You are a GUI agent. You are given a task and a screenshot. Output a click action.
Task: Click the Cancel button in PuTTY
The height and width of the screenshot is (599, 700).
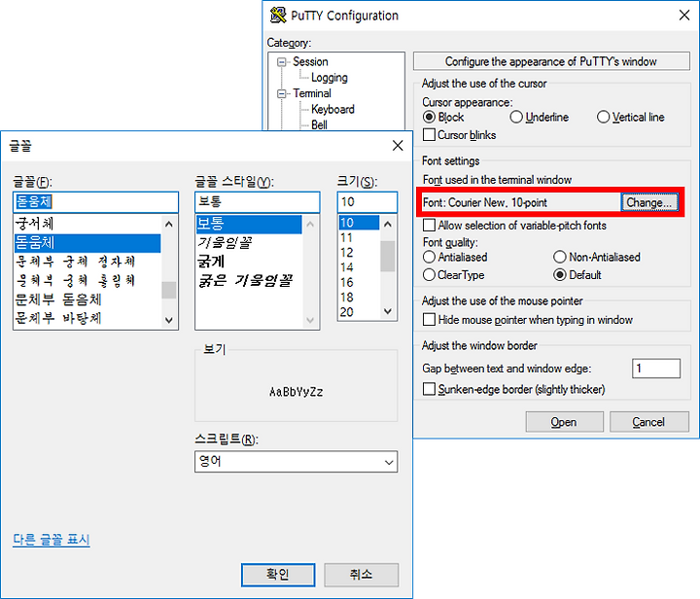(649, 422)
